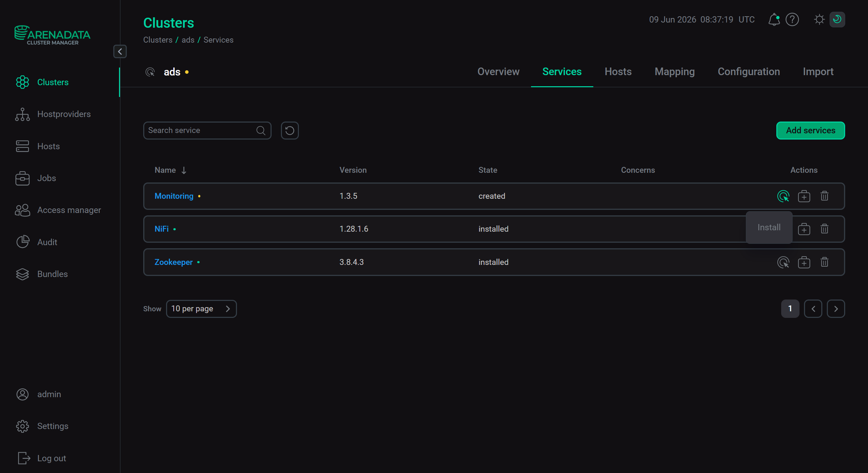Viewport: 868px width, 473px height.
Task: Collapse the left sidebar with arrow button
Action: point(120,52)
